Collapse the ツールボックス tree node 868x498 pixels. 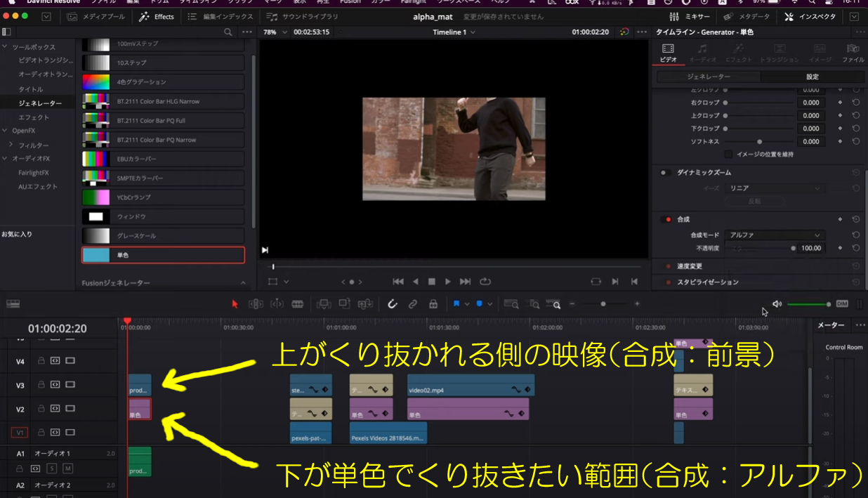(x=6, y=47)
